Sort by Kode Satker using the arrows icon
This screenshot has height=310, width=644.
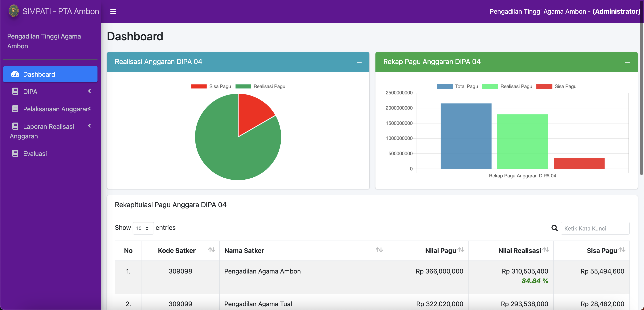coord(212,250)
